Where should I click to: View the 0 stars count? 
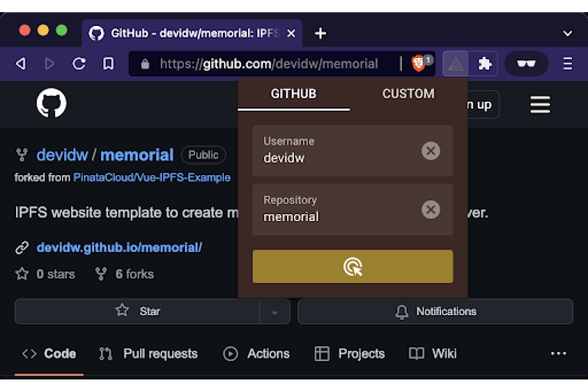(x=45, y=274)
